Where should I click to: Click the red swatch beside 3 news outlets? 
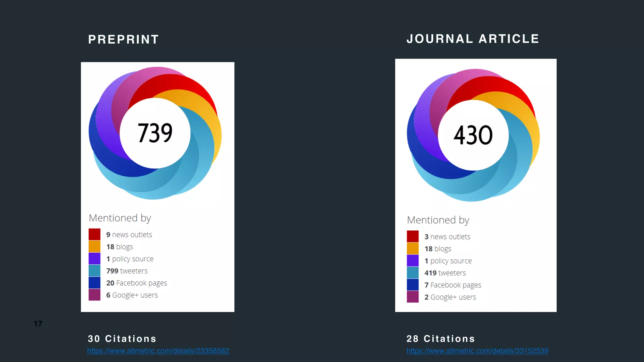413,236
